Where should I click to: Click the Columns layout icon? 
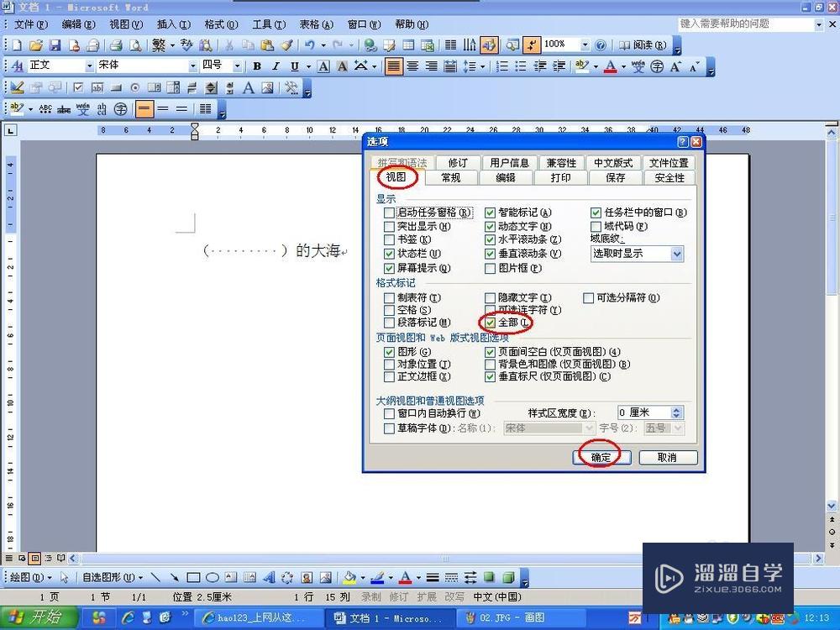pyautogui.click(x=451, y=45)
